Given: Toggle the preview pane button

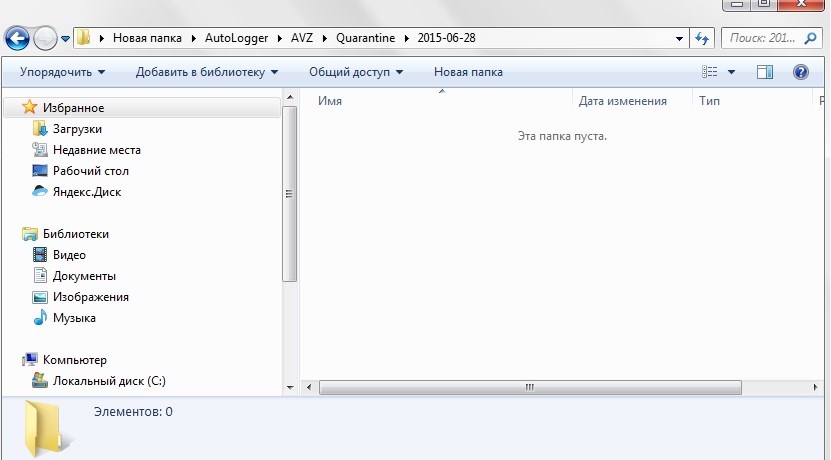Looking at the screenshot, I should [765, 72].
